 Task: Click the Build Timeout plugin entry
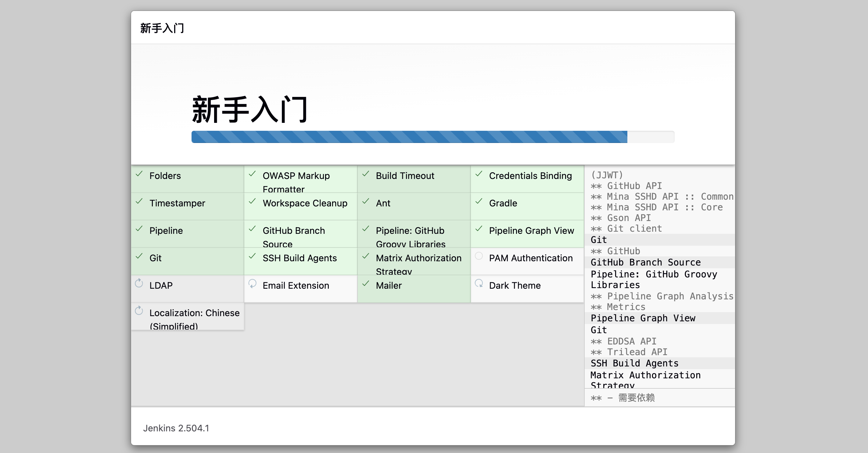pyautogui.click(x=405, y=176)
